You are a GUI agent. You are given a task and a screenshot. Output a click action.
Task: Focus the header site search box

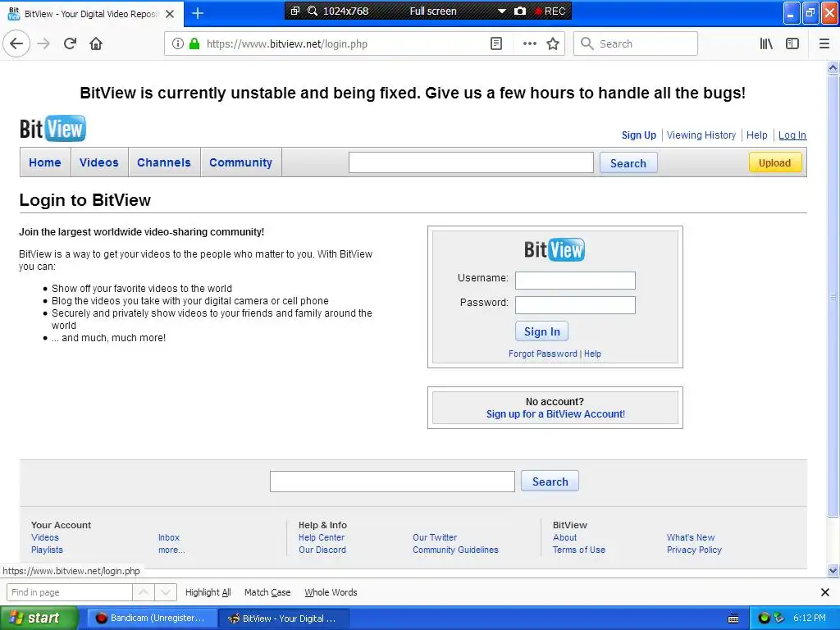471,162
